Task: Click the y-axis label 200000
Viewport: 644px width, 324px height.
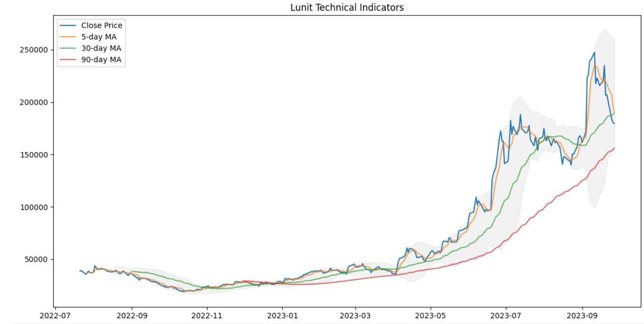Action: pyautogui.click(x=33, y=102)
